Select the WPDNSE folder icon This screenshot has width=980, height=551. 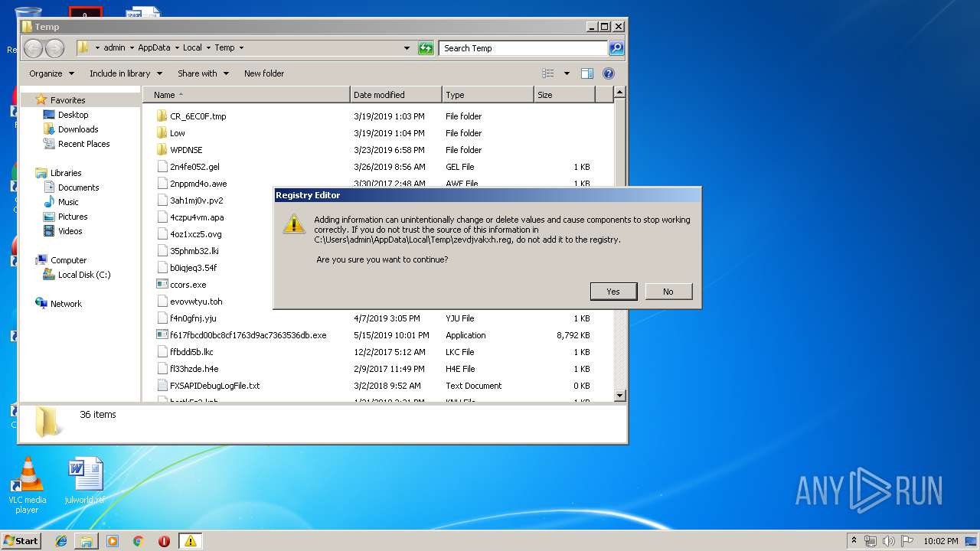pyautogui.click(x=162, y=150)
